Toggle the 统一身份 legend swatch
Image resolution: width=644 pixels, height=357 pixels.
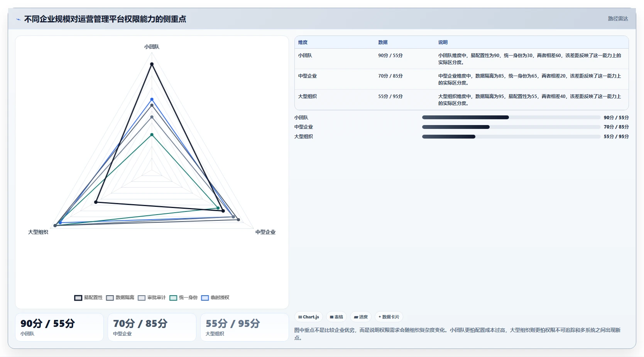pyautogui.click(x=173, y=298)
